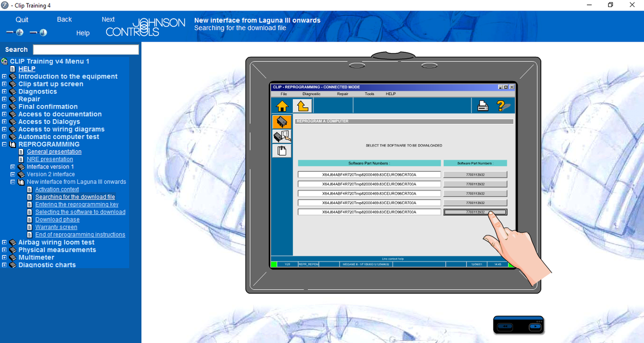Select the chip with checklist sidebar icon
Image resolution: width=644 pixels, height=343 pixels.
[282, 136]
